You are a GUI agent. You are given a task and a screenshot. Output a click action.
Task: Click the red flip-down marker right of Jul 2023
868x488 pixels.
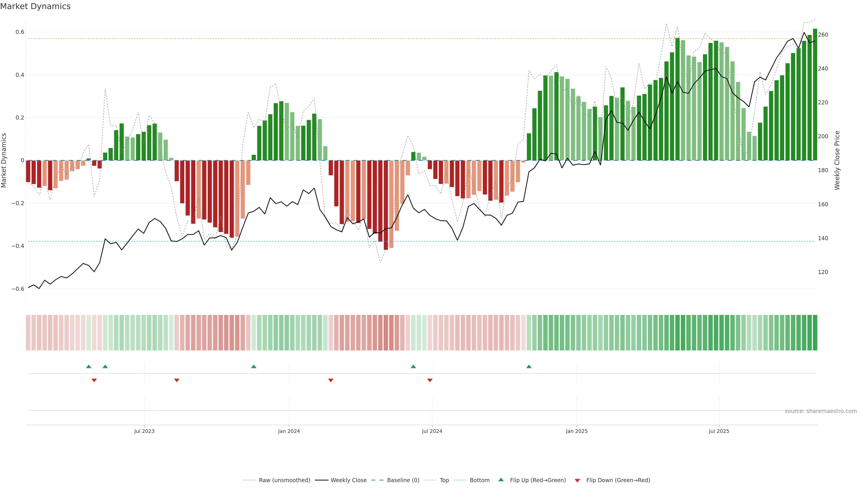177,380
